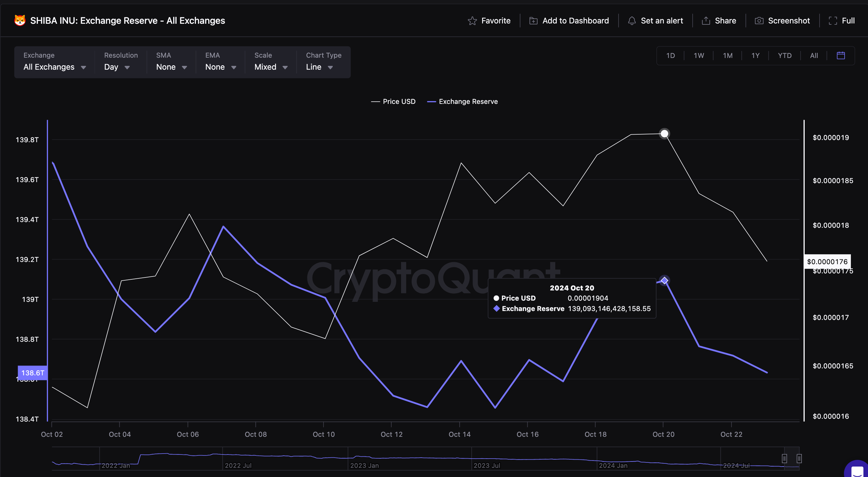The width and height of the screenshot is (868, 477).
Task: Click the $0.000019 right axis label
Action: tap(831, 137)
